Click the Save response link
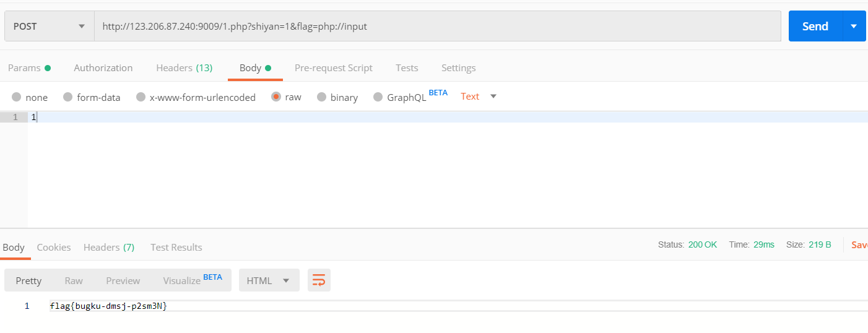This screenshot has height=333, width=868. point(859,245)
